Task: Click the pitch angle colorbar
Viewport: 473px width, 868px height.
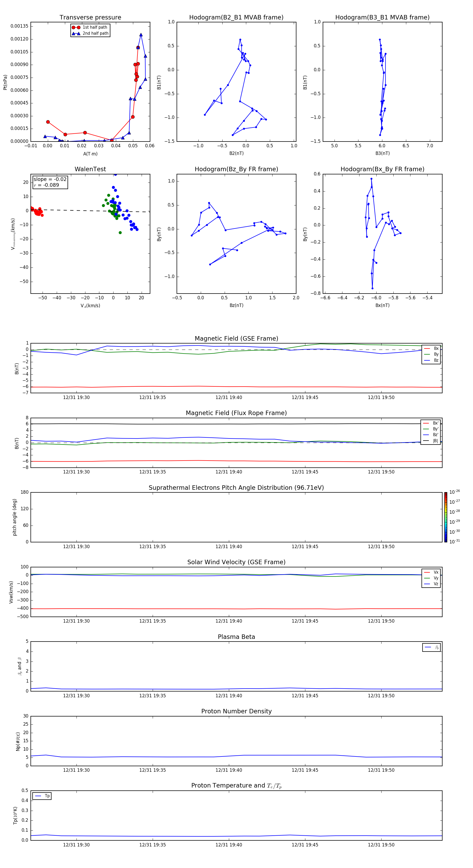Action: point(446,517)
